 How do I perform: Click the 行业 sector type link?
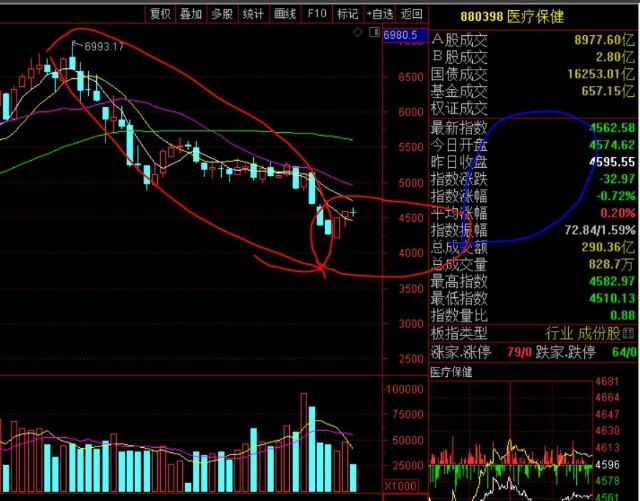tap(559, 332)
